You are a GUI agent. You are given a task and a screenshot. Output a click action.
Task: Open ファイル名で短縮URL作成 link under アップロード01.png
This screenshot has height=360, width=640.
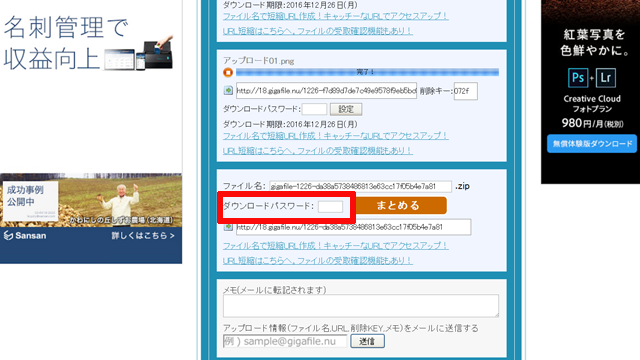tap(336, 136)
